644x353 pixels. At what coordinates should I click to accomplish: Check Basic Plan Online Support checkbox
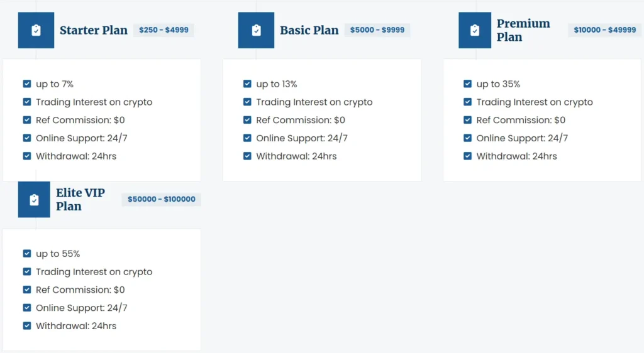[x=247, y=138]
